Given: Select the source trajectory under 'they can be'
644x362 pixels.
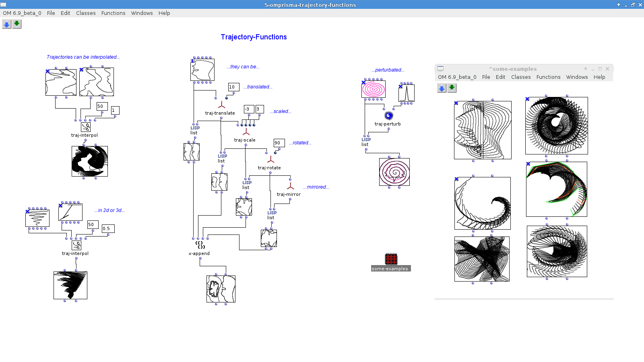Looking at the screenshot, I should tap(202, 70).
